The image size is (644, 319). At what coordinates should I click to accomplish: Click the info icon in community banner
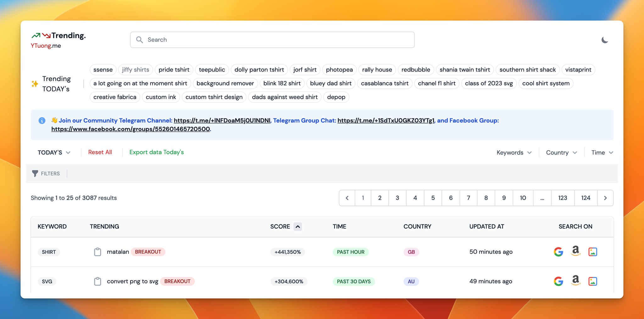click(x=42, y=121)
